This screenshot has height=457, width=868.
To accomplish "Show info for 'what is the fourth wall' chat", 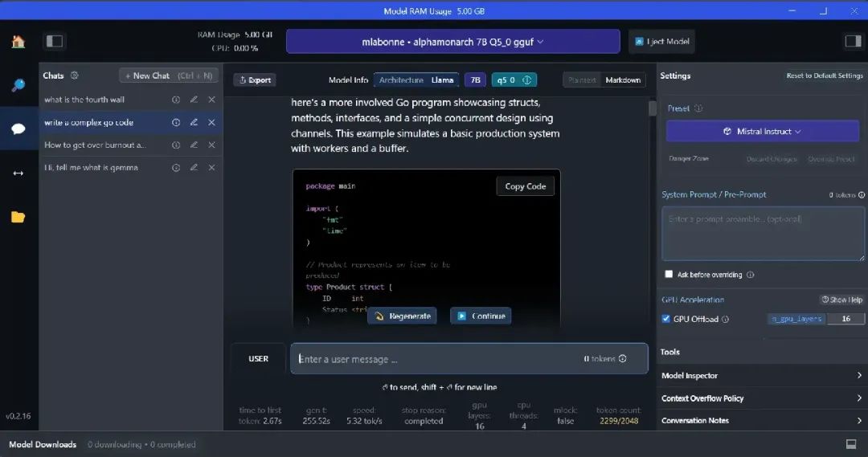I will click(176, 100).
